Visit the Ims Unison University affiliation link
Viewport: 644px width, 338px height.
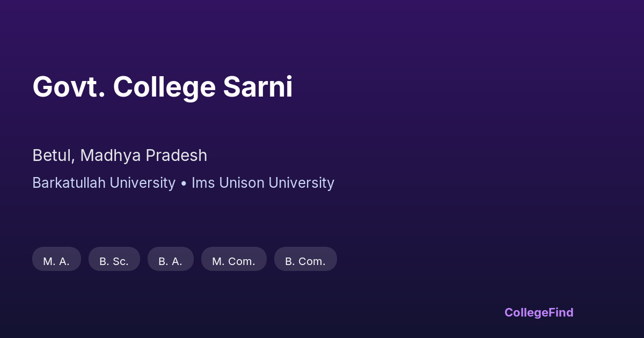[262, 183]
